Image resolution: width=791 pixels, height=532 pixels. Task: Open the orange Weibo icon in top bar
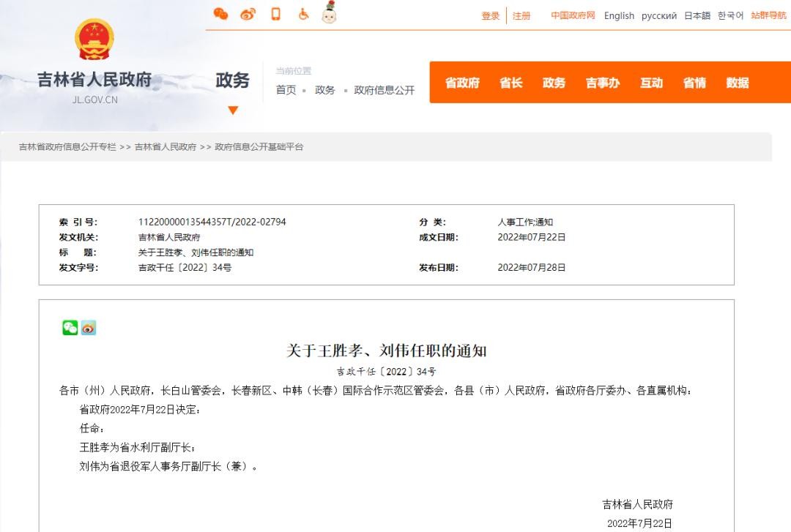pyautogui.click(x=248, y=14)
